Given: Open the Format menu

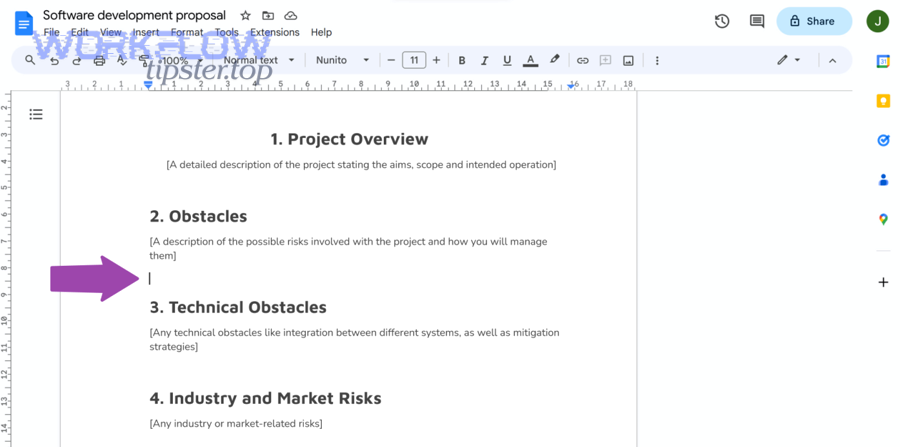Looking at the screenshot, I should (187, 33).
